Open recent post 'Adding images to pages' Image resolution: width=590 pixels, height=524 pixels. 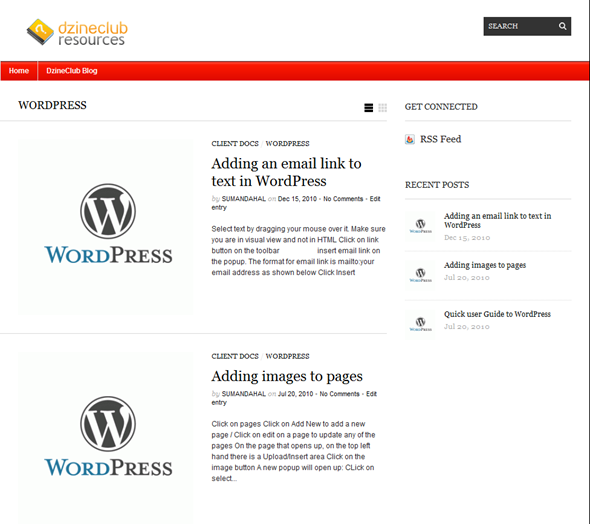click(x=485, y=265)
